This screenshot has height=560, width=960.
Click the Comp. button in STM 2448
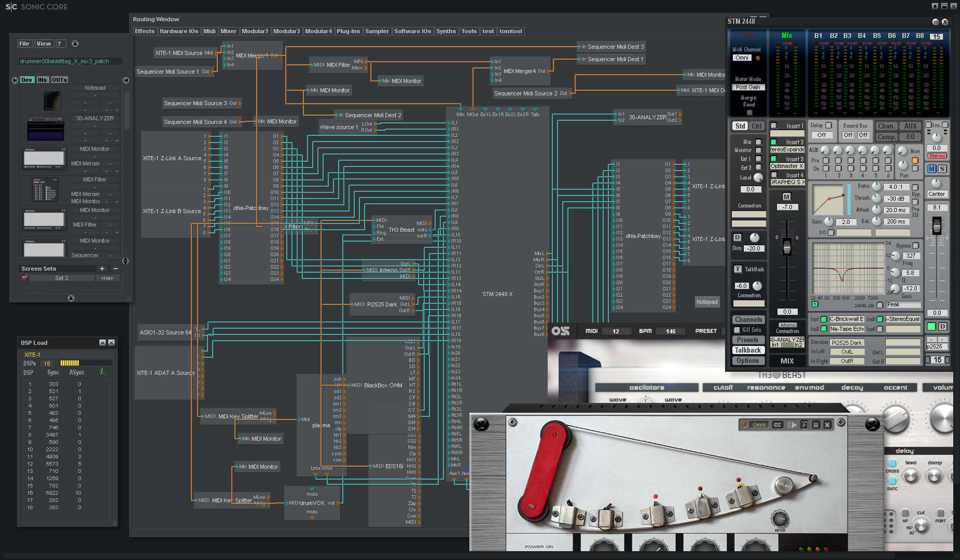pos(887,137)
